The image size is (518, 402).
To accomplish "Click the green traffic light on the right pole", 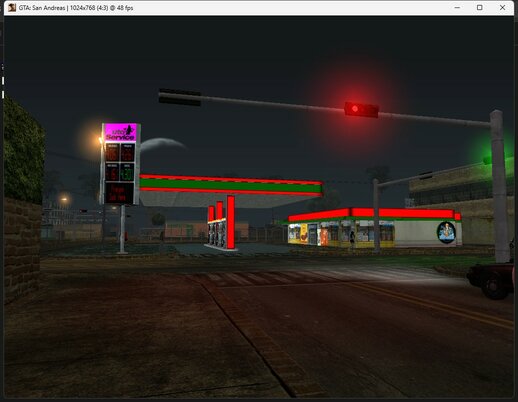I will [488, 160].
